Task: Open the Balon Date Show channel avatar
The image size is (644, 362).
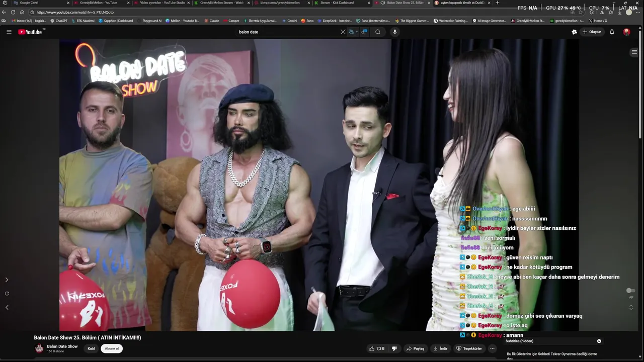Action: pos(39,348)
